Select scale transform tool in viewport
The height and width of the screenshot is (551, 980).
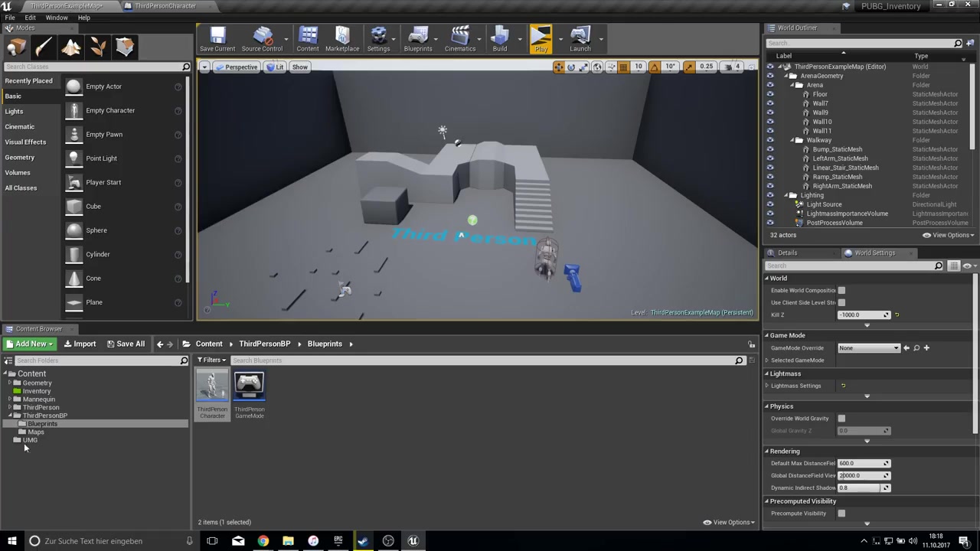tap(584, 67)
